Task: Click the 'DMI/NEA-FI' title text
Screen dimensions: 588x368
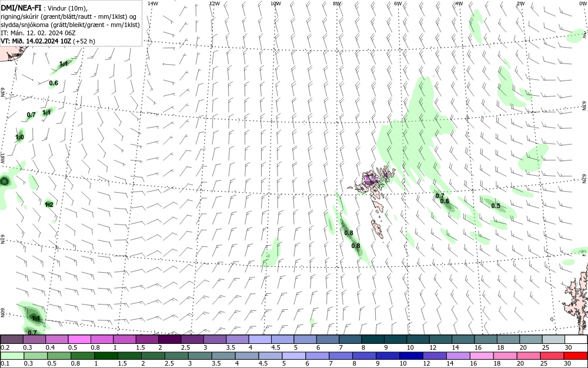Action: [21, 8]
